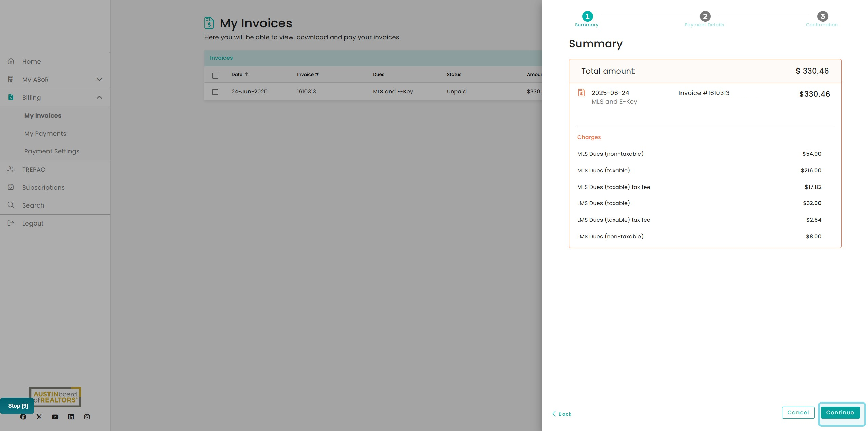The height and width of the screenshot is (431, 868).
Task: Click the Stop [9] button
Action: [17, 406]
